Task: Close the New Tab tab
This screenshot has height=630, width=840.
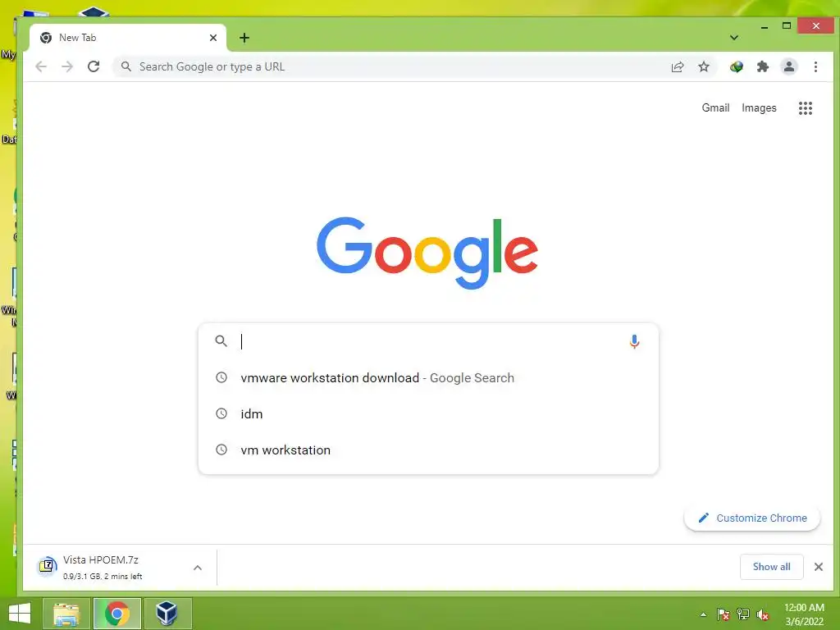Action: 213,38
